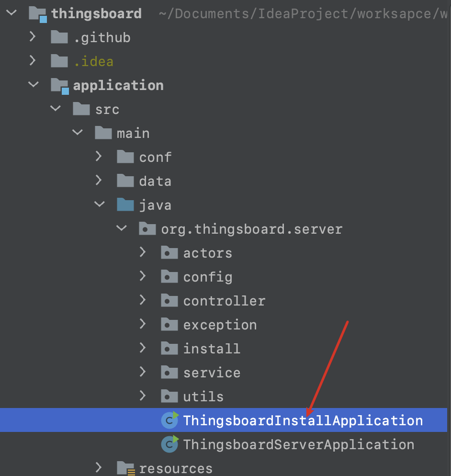The image size is (451, 476).
Task: Select the actors package label
Action: 208,253
